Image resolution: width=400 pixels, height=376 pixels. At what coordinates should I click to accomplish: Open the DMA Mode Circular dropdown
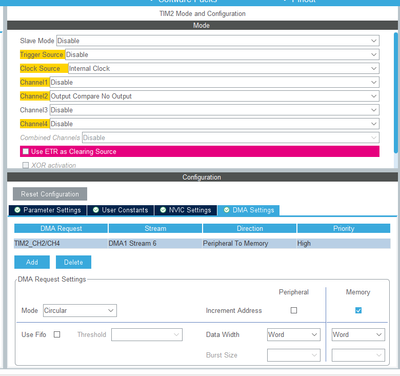[x=80, y=310]
